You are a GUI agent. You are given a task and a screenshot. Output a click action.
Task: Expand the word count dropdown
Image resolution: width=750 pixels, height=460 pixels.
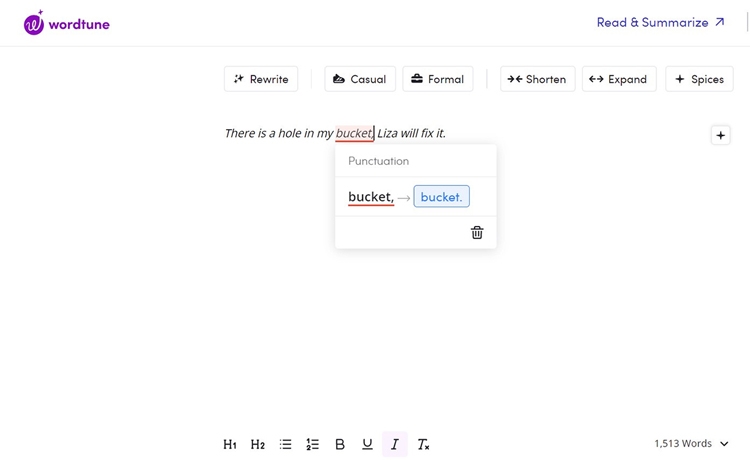click(x=724, y=444)
